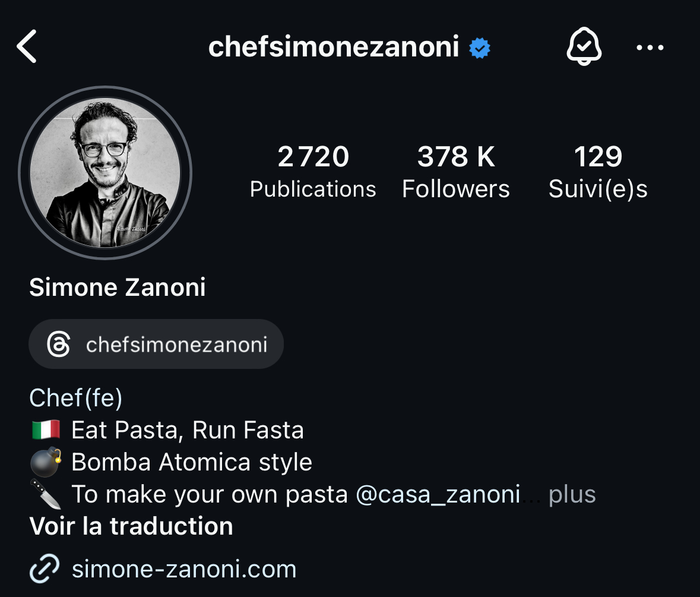Open the 378 K Followers list
Viewport: 700px width, 597px height.
click(455, 172)
